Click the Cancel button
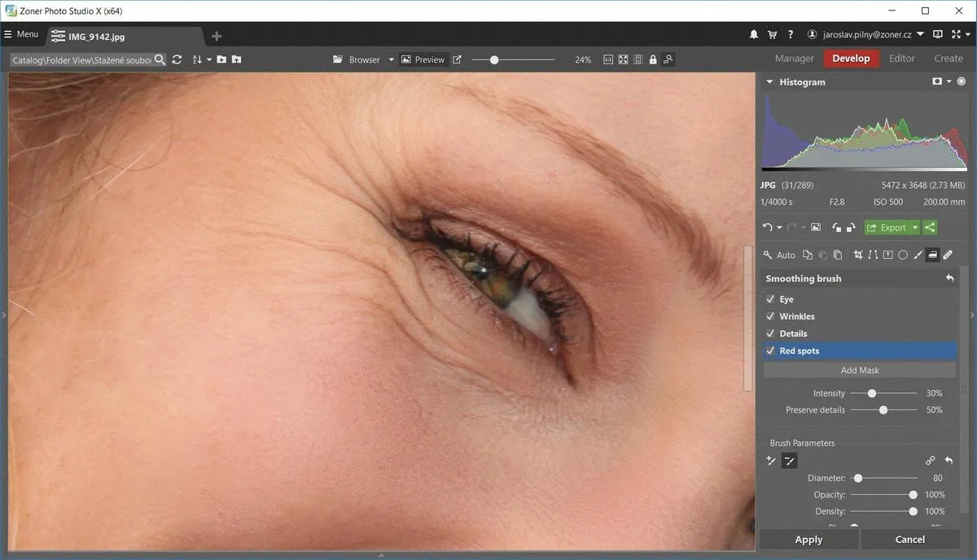Image resolution: width=977 pixels, height=560 pixels. pyautogui.click(x=909, y=539)
